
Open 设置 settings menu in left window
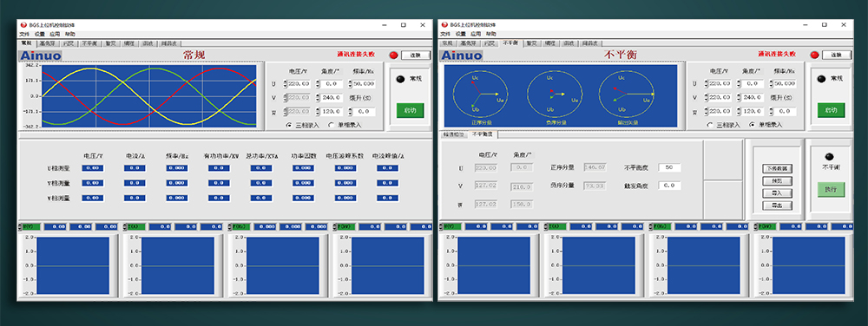(x=40, y=35)
